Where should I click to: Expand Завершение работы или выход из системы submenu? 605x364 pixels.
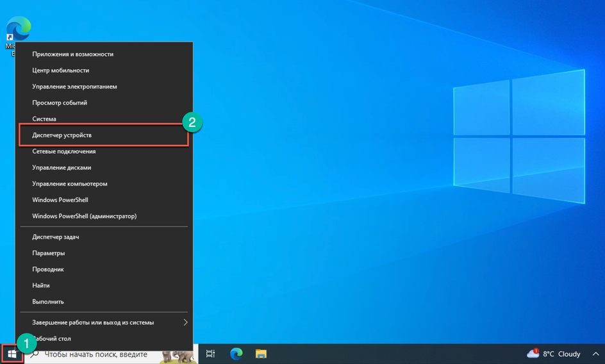[x=104, y=322]
